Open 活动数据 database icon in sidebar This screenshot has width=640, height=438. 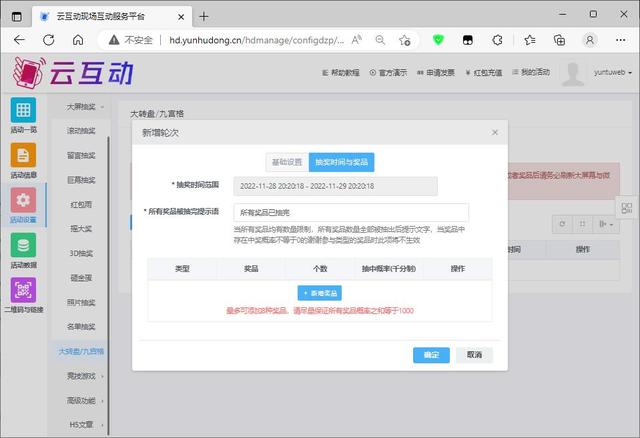click(x=23, y=245)
